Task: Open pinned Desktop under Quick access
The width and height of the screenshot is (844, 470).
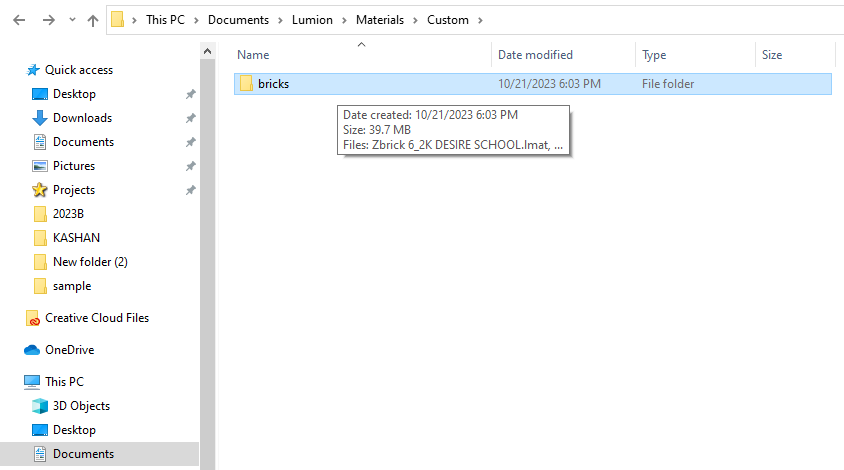Action: (x=74, y=94)
